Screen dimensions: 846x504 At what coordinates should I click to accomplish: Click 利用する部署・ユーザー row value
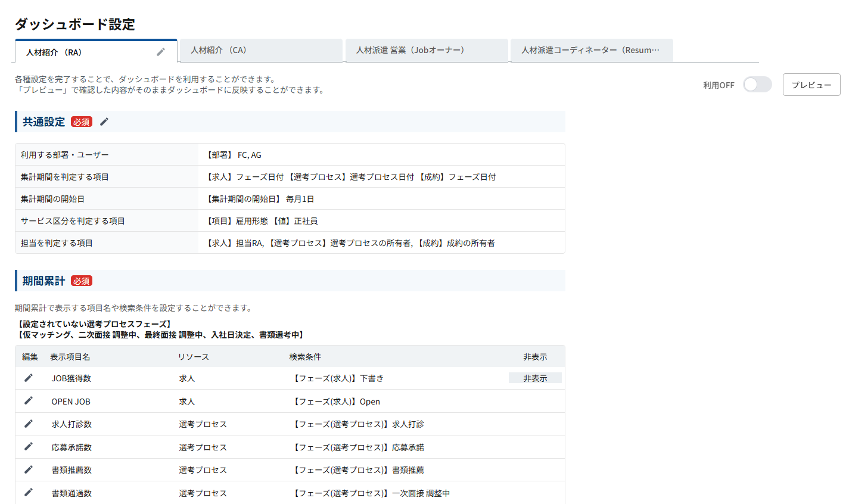(234, 155)
